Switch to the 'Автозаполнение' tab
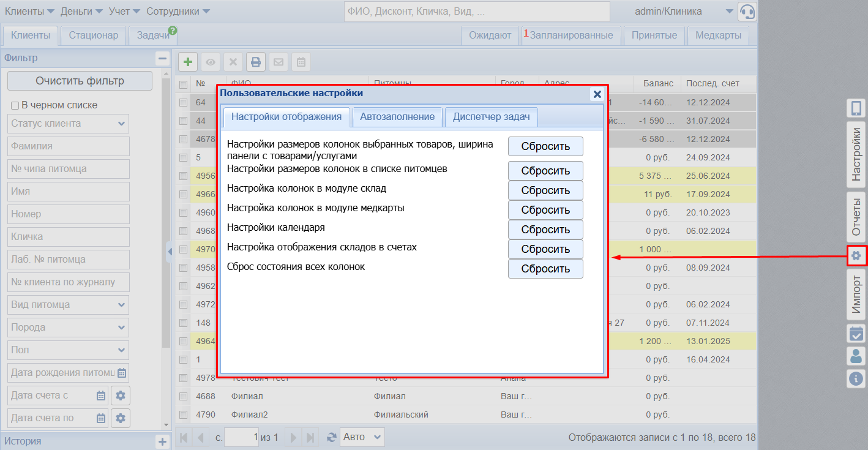 (397, 117)
